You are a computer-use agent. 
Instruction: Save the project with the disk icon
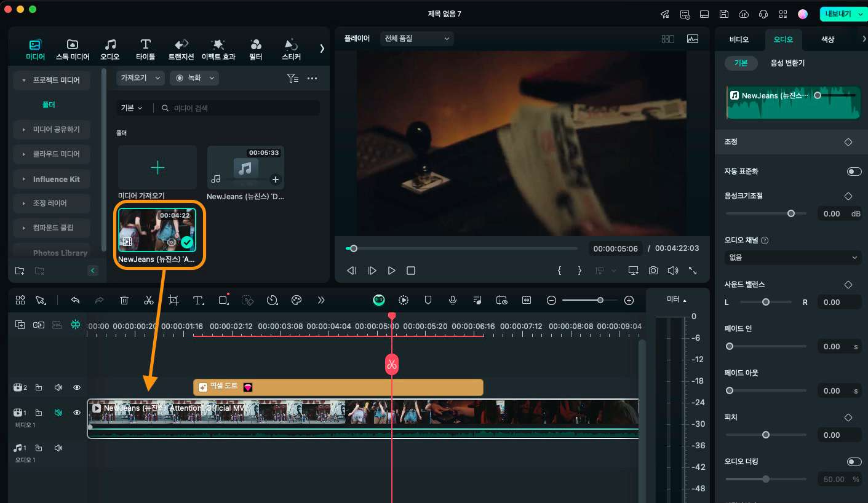click(x=724, y=14)
